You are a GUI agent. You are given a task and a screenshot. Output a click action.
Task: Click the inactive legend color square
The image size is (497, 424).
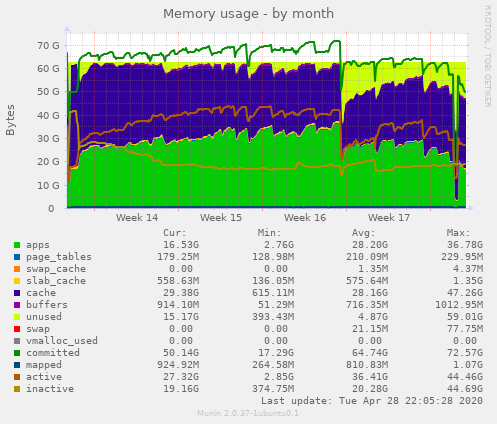click(x=17, y=389)
